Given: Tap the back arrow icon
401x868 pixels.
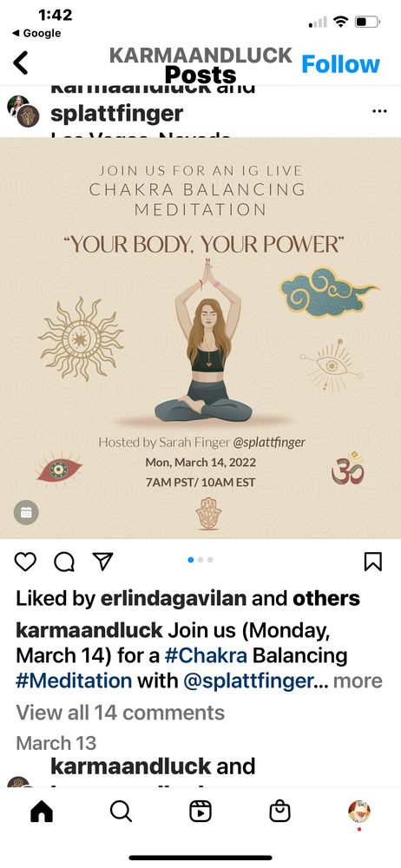Looking at the screenshot, I should [x=21, y=63].
